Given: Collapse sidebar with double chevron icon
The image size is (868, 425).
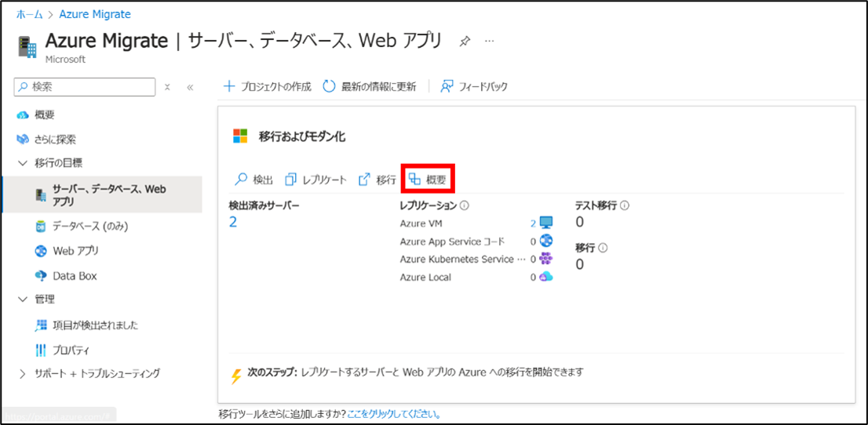Looking at the screenshot, I should click(190, 88).
